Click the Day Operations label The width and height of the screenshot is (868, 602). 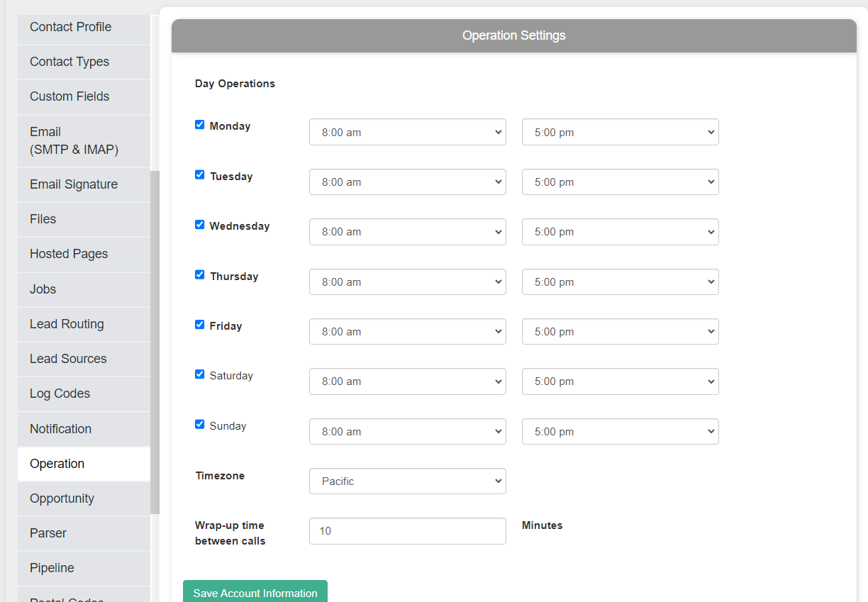point(235,84)
